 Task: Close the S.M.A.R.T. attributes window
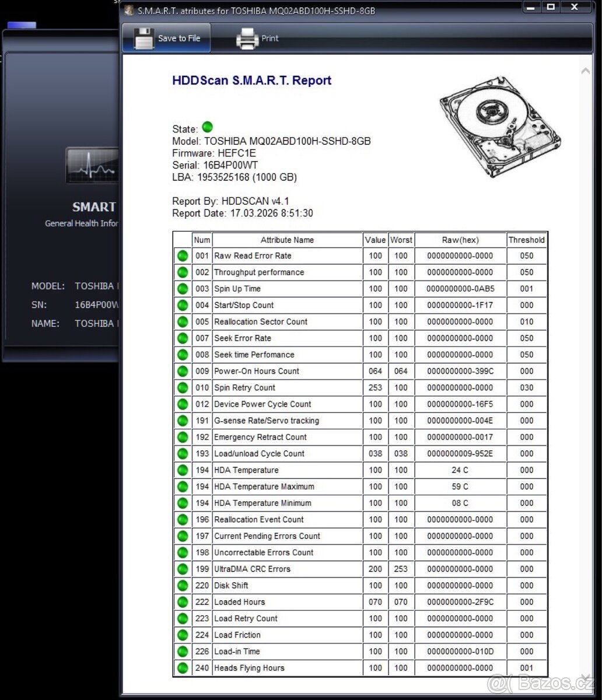pos(575,8)
